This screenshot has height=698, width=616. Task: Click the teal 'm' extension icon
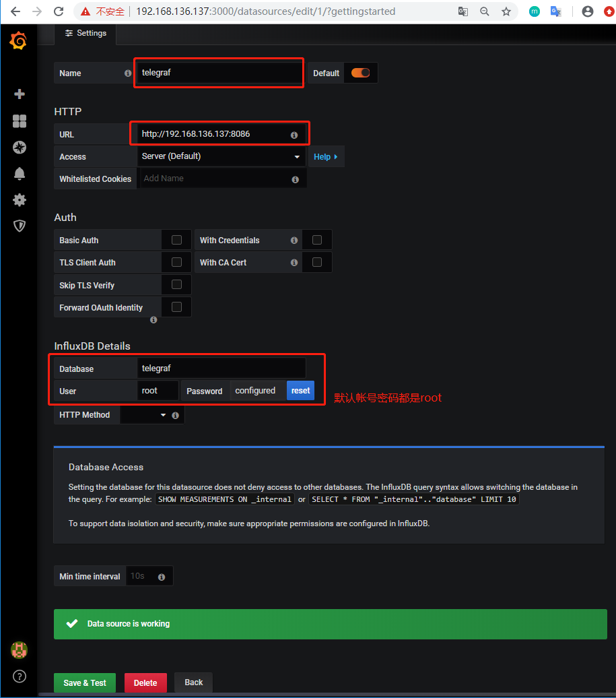coord(534,11)
